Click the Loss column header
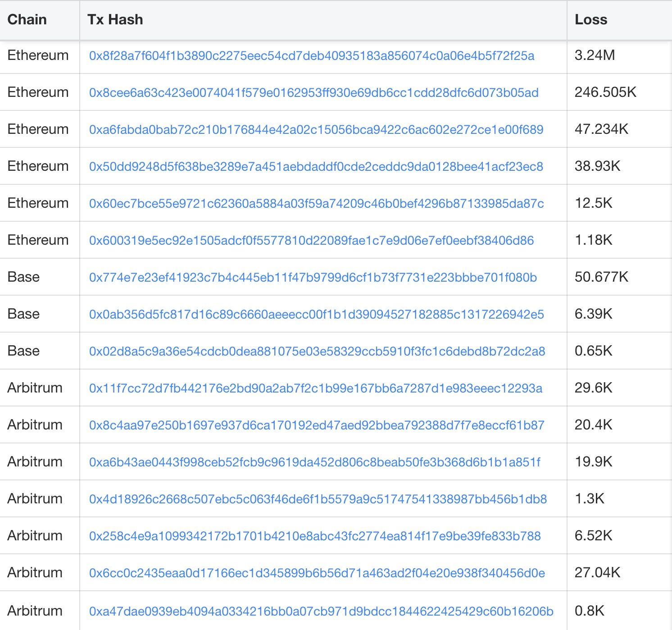The width and height of the screenshot is (672, 630). click(591, 20)
